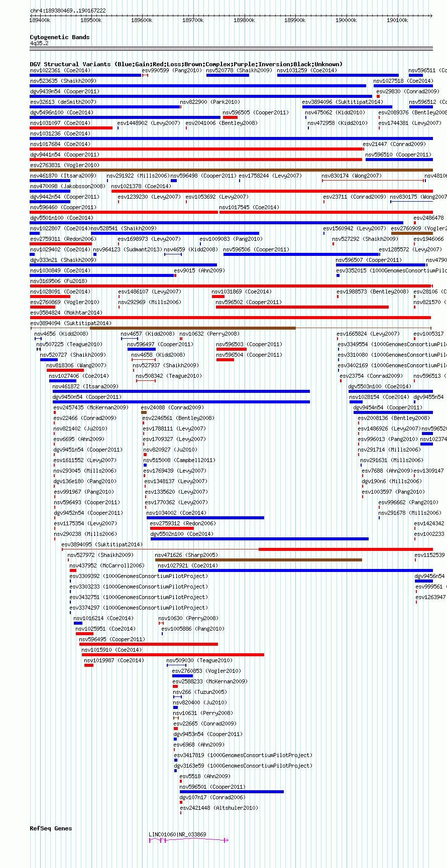
Task: Click the esv3894094 (Suktitipat2014) label
Action: pyautogui.click(x=71, y=323)
